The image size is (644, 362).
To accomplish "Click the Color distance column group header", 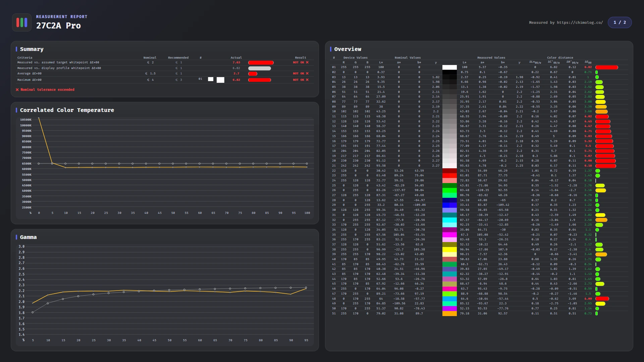I will tap(560, 58).
